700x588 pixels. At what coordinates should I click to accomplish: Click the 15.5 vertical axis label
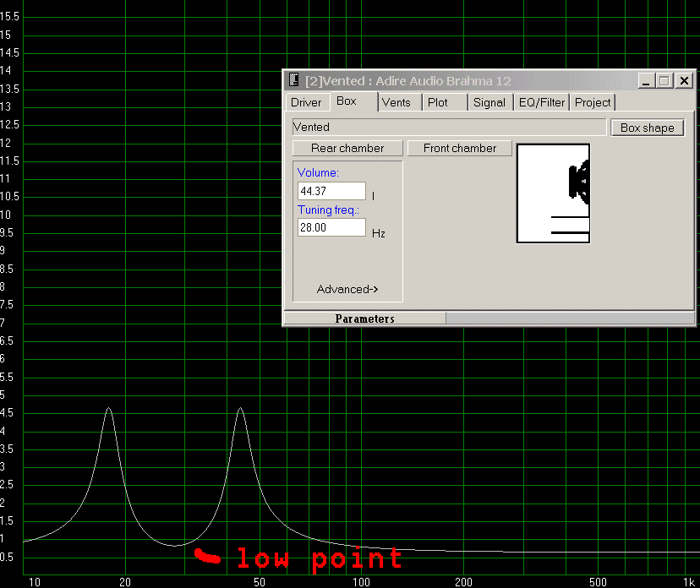[9, 17]
